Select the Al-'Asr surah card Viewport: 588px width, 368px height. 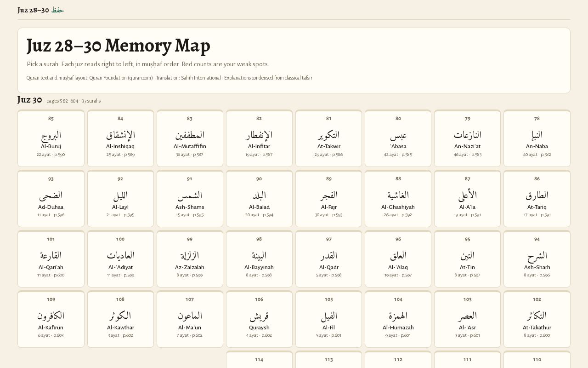(467, 319)
